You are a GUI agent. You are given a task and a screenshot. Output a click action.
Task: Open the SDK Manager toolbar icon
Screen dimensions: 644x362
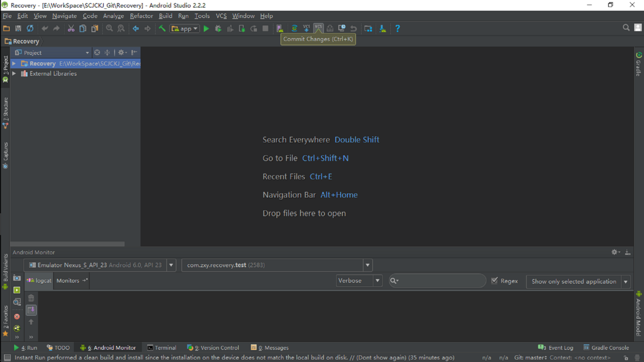click(383, 28)
